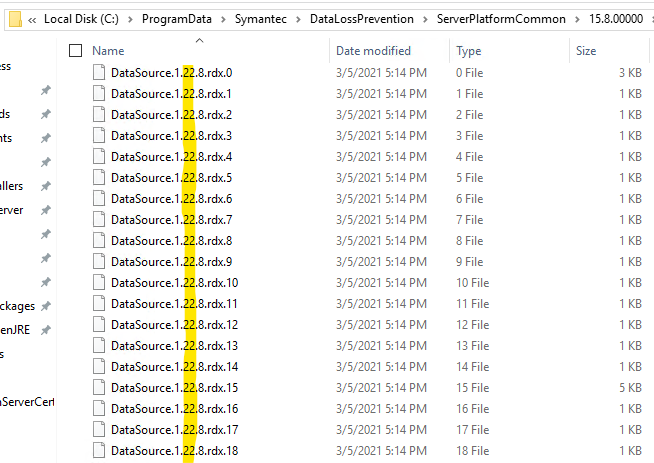Click the file icon of DataSource.1.22.8.rdx.2
Viewport: 654px width, 463px height.
(x=99, y=114)
